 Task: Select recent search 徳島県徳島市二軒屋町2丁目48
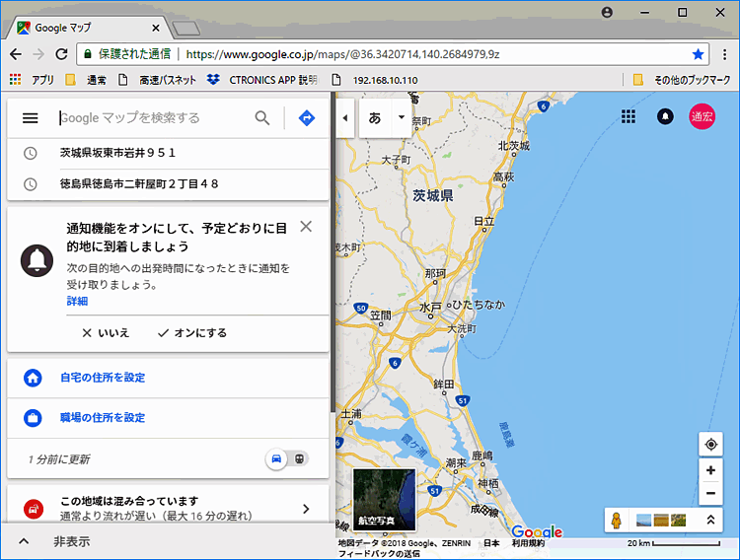[169, 184]
